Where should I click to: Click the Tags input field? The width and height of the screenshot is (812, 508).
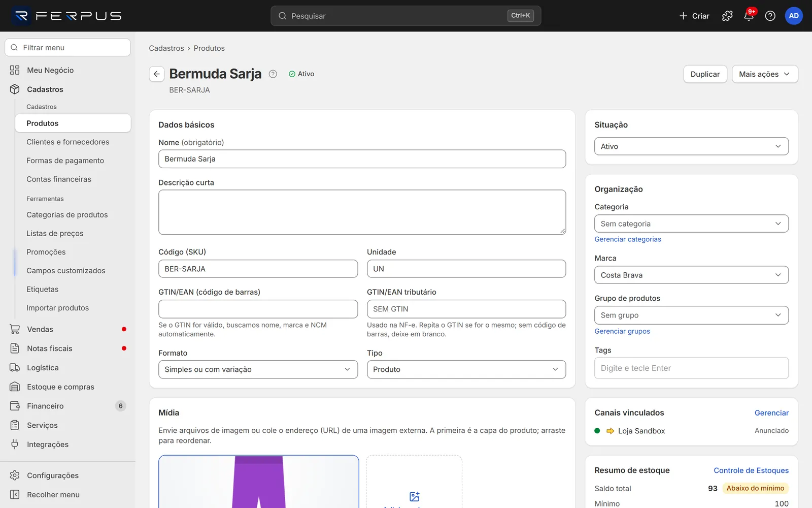click(691, 368)
